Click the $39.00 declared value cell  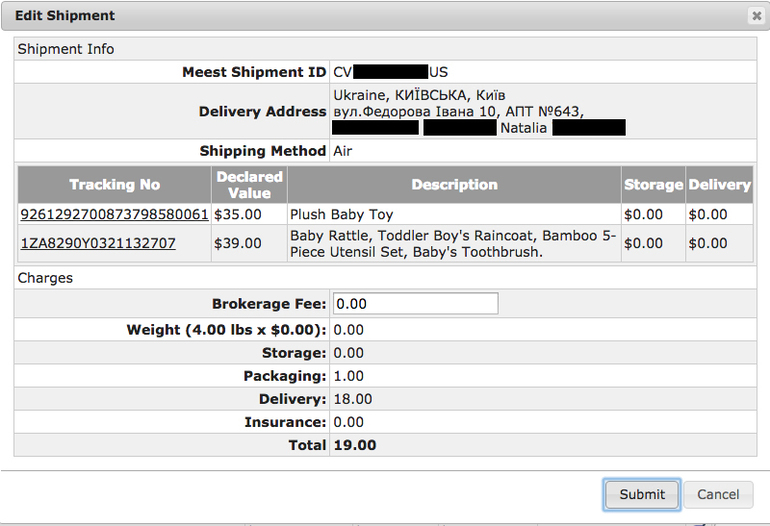point(238,243)
